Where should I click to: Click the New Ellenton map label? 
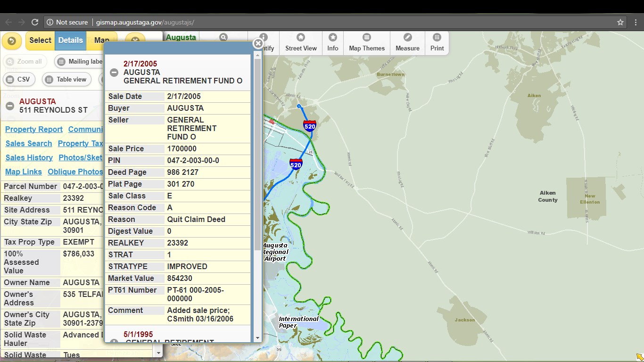click(x=590, y=199)
